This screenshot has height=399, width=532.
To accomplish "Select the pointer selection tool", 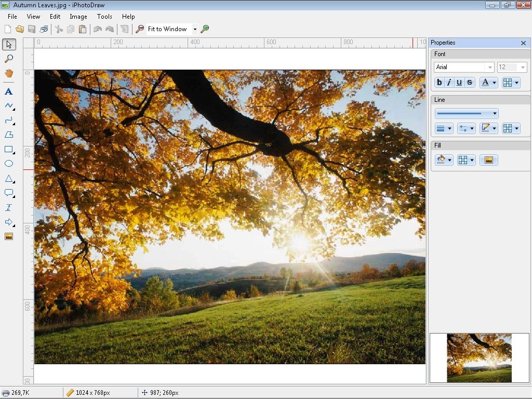I will pyautogui.click(x=9, y=45).
